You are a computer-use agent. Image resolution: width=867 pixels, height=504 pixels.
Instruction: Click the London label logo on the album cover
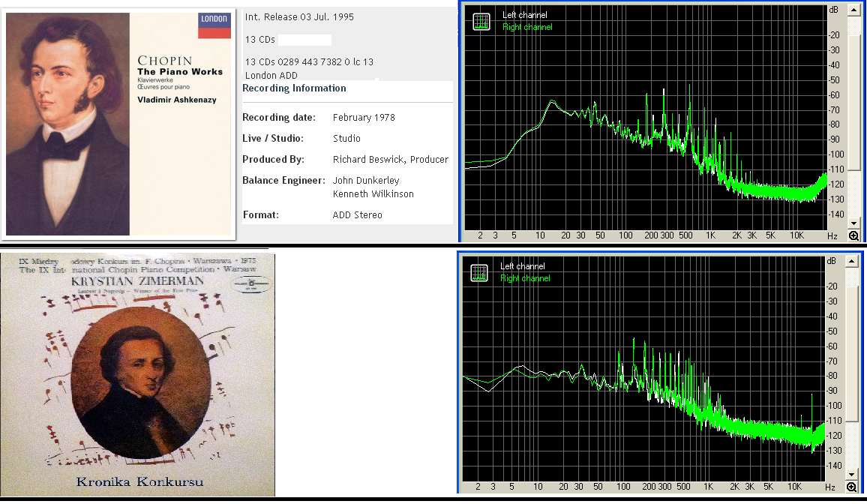point(214,25)
